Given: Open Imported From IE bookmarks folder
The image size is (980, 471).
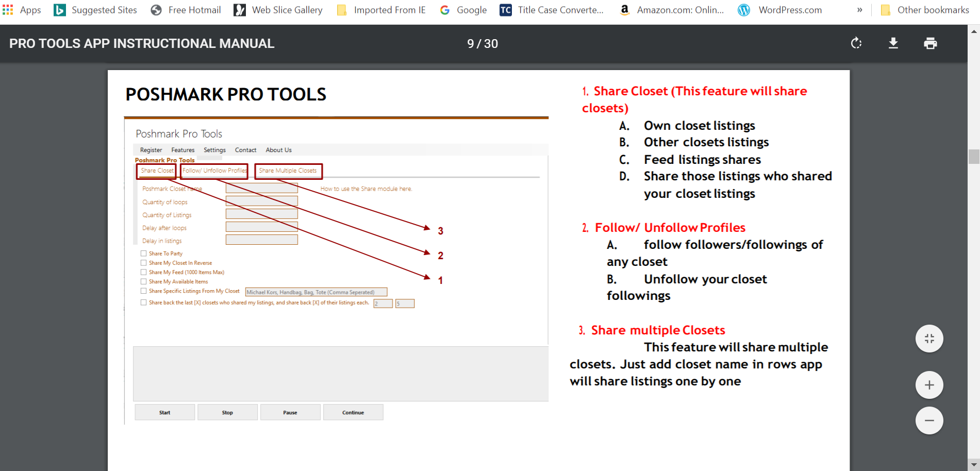Looking at the screenshot, I should coord(381,10).
